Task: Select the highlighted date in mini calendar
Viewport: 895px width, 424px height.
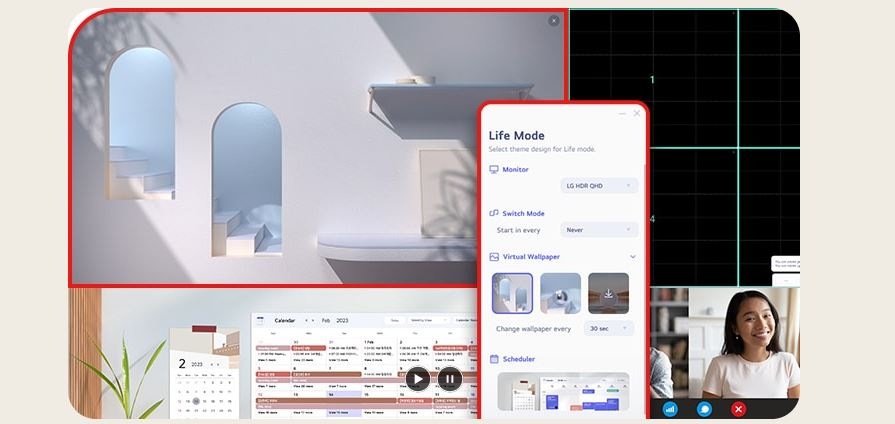Action: [196, 401]
